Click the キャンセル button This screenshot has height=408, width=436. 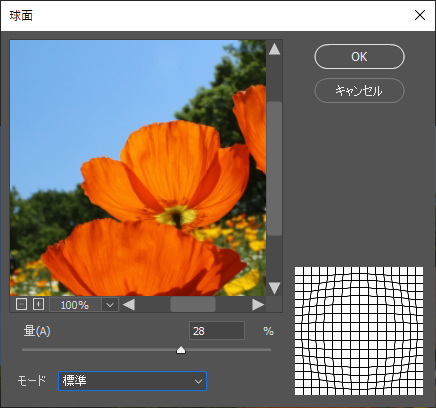[359, 90]
